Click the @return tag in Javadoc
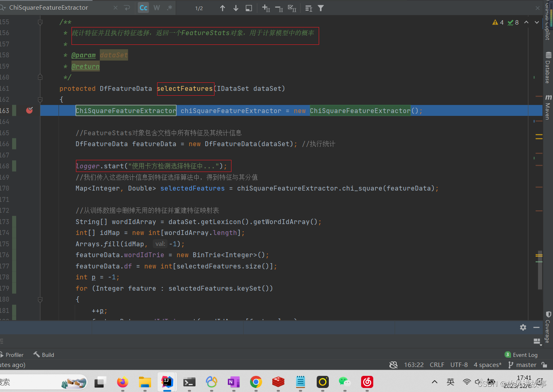The image size is (553, 392). tap(86, 66)
